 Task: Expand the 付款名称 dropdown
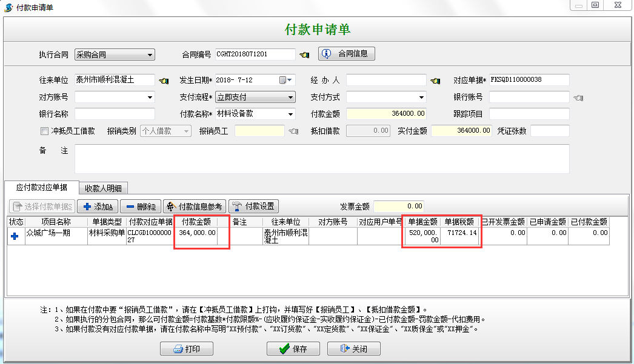tap(290, 114)
